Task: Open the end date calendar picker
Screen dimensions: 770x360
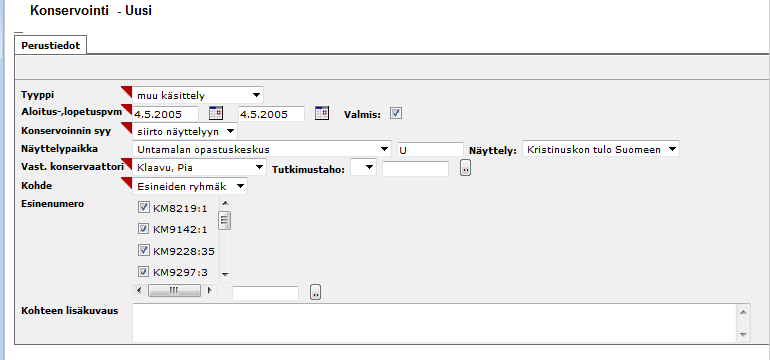Action: click(x=322, y=113)
